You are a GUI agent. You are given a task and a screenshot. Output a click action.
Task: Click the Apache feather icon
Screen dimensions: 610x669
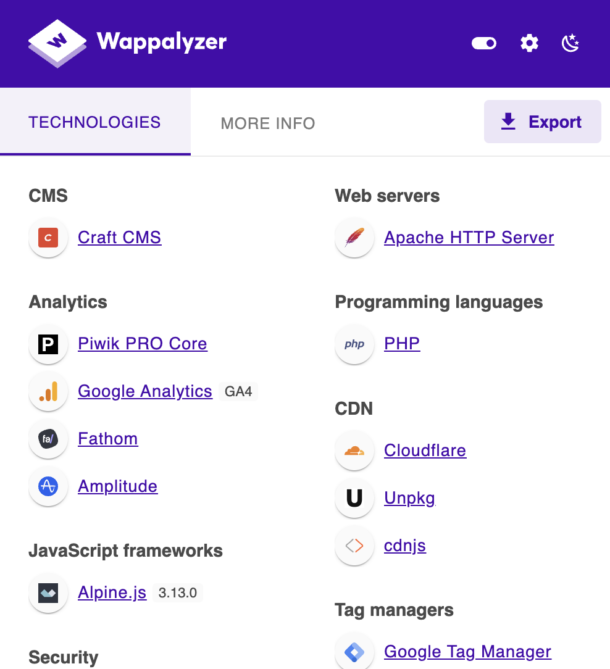pos(354,237)
